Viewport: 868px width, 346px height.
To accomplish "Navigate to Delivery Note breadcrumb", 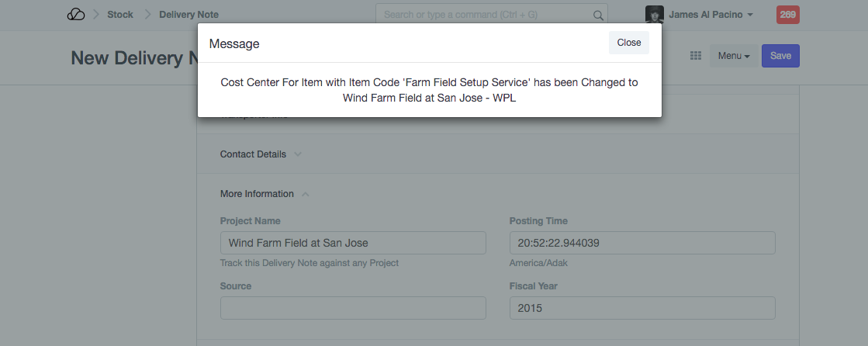I will pos(188,15).
